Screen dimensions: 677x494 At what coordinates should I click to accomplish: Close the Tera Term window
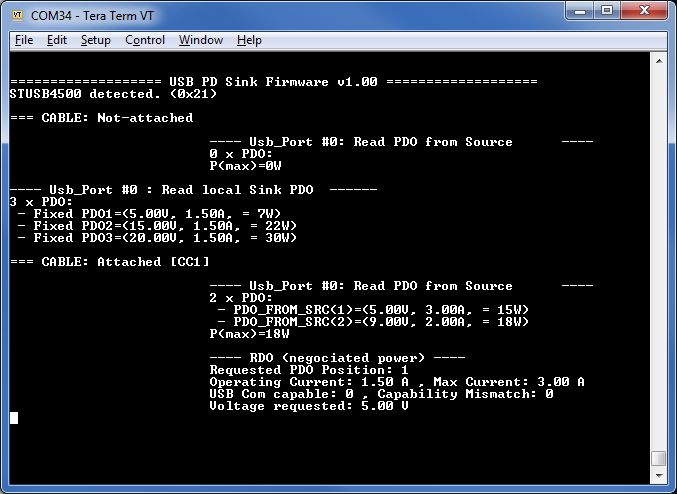point(644,10)
